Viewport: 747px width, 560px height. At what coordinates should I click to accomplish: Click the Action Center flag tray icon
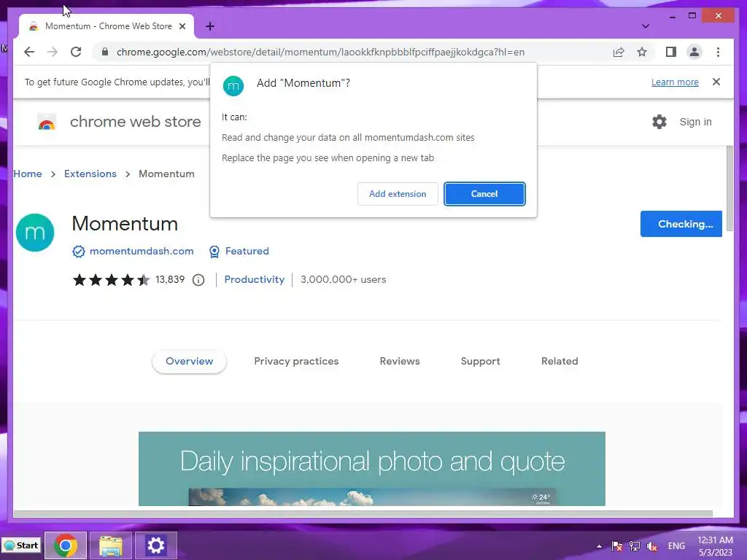(616, 546)
